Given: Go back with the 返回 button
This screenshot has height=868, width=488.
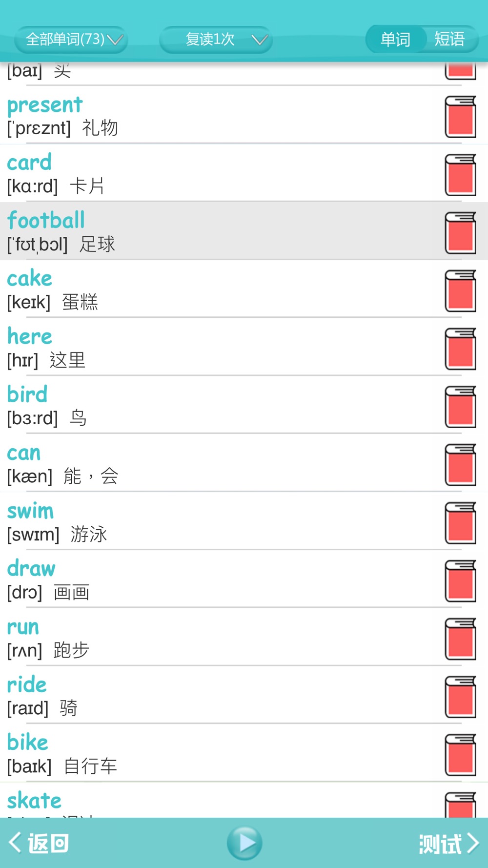Looking at the screenshot, I should pos(39,843).
